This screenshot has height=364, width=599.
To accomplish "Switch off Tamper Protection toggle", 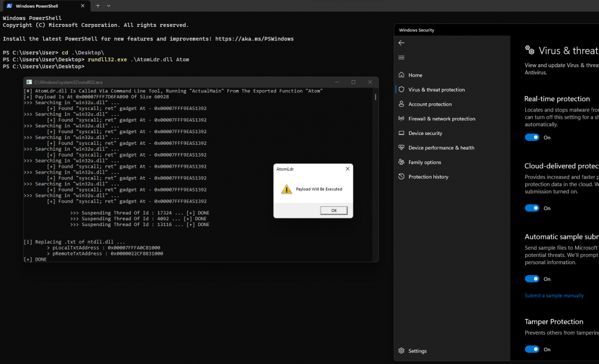I will click(x=532, y=349).
